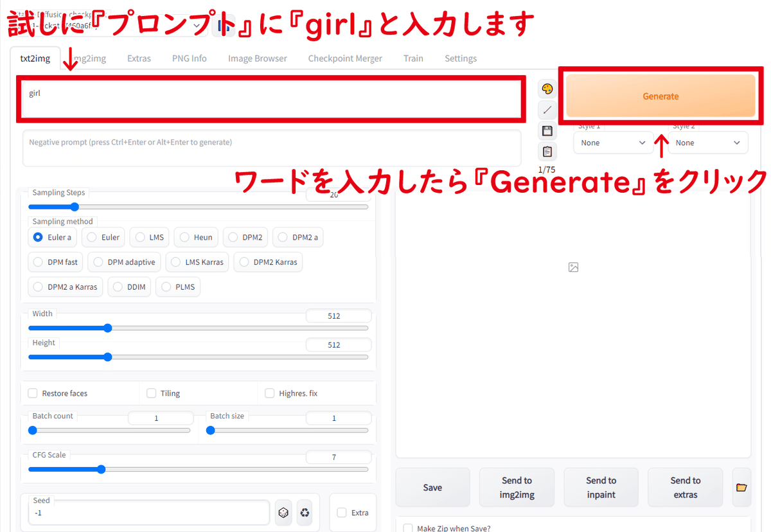771x532 pixels.
Task: Click the CFG Scale number box
Action: (339, 457)
